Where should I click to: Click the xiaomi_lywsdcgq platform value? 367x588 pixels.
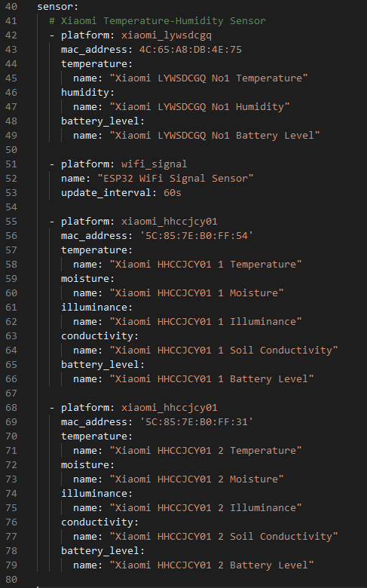[167, 35]
